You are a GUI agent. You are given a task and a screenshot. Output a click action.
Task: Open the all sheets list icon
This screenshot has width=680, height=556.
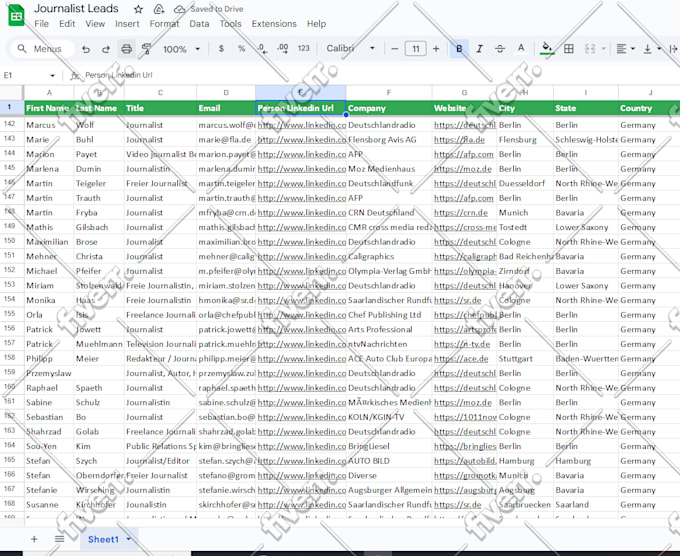click(59, 539)
